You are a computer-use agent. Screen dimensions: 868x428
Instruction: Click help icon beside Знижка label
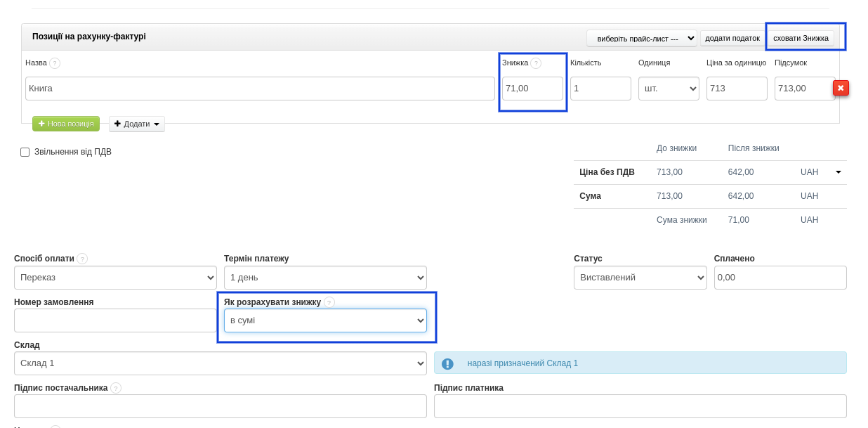pos(536,63)
